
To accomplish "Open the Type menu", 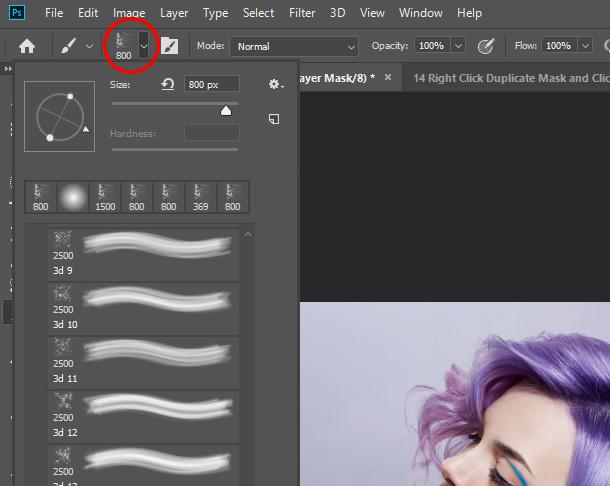I will coord(215,13).
